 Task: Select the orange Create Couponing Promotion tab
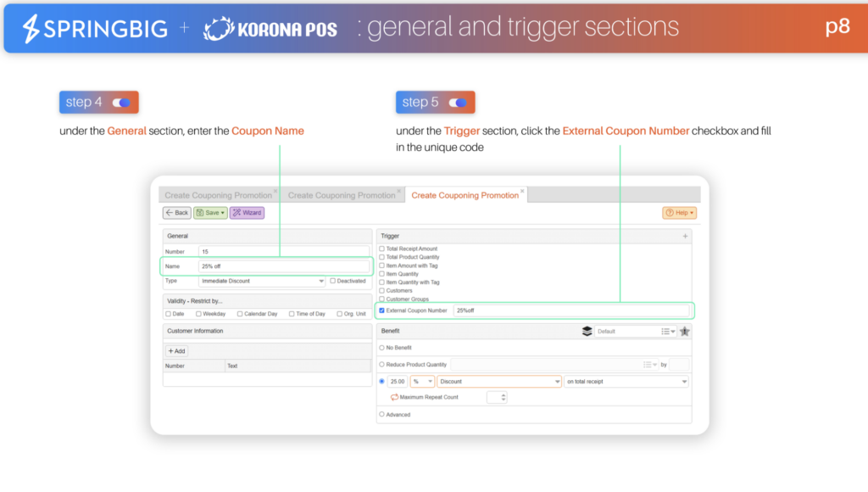[465, 195]
